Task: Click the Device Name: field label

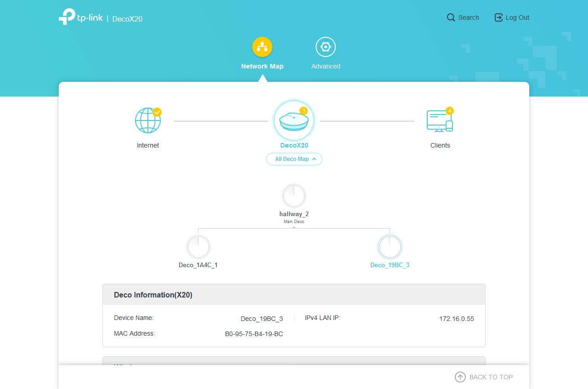Action: click(x=134, y=318)
